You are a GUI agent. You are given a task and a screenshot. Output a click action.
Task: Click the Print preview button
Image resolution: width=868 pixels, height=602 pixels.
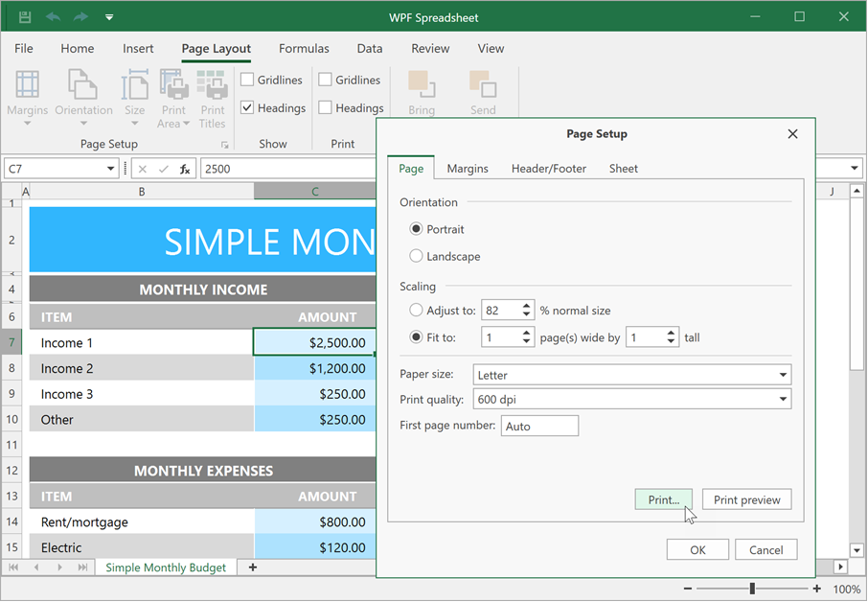pos(746,498)
